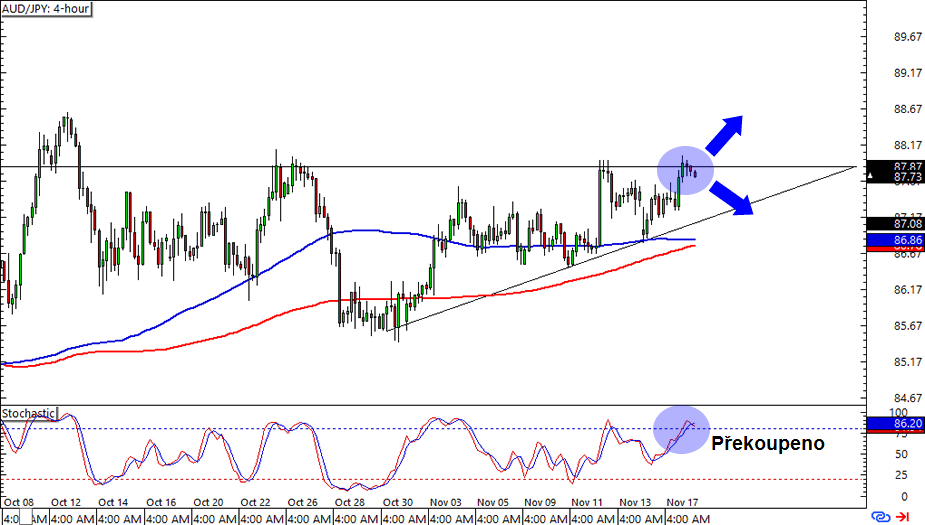The height and width of the screenshot is (525, 925).
Task: Click the Oct 30 date label
Action: [x=398, y=503]
